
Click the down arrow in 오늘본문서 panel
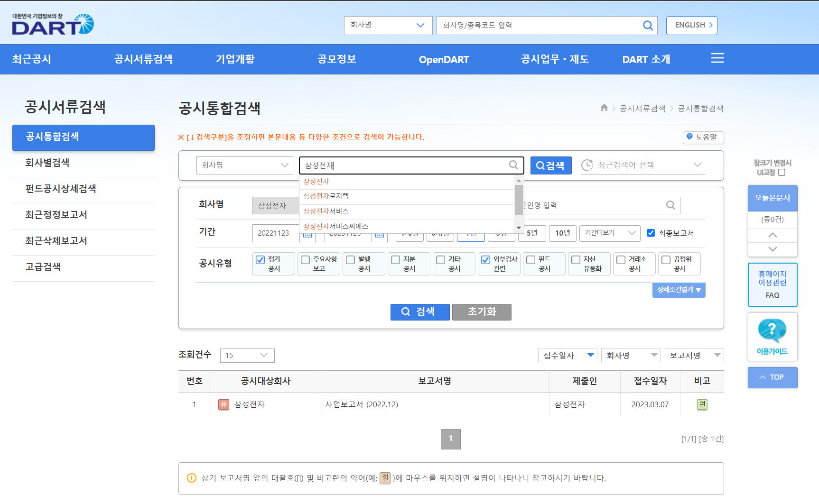772,249
